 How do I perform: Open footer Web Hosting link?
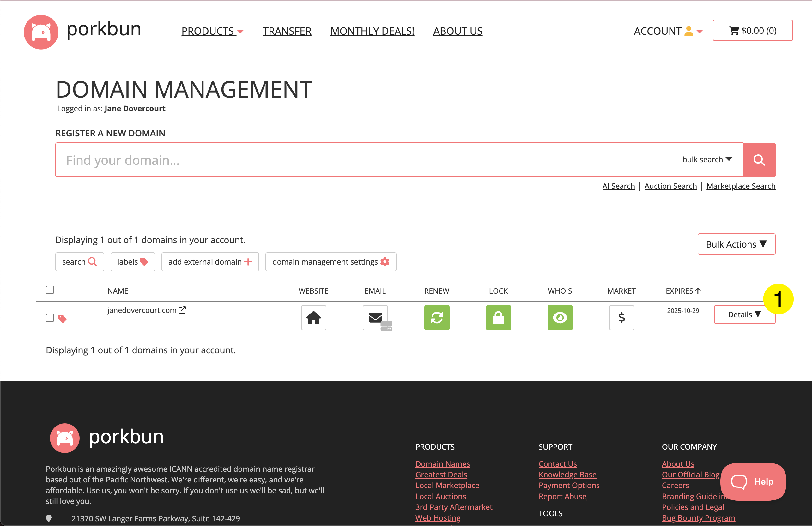[438, 518]
